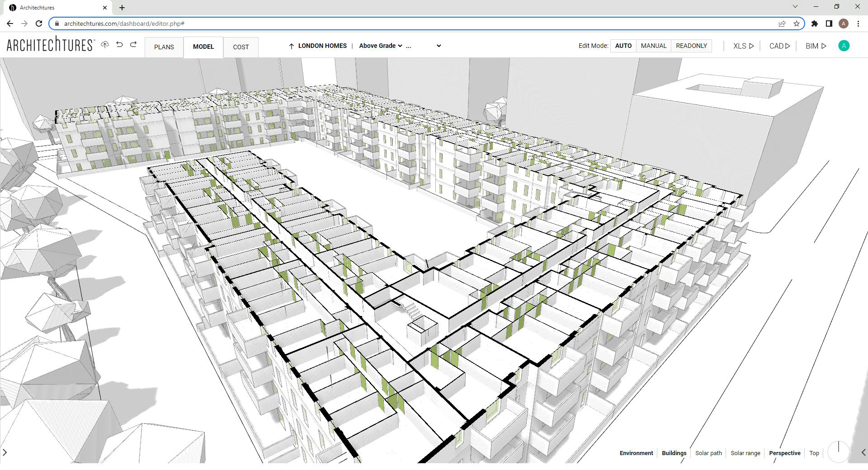The height and width of the screenshot is (470, 868).
Task: Switch to Perspective view
Action: [x=784, y=453]
